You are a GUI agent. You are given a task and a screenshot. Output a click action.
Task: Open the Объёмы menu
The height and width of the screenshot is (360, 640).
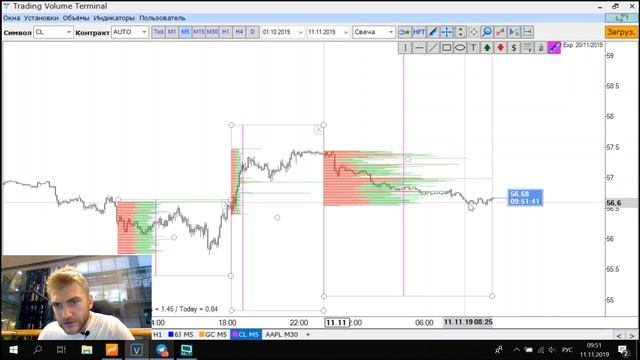[x=76, y=18]
